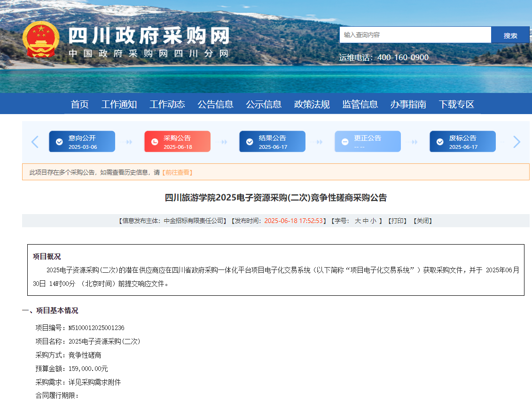Click the 四川政府采购网 site title
532x400 pixels.
click(149, 36)
